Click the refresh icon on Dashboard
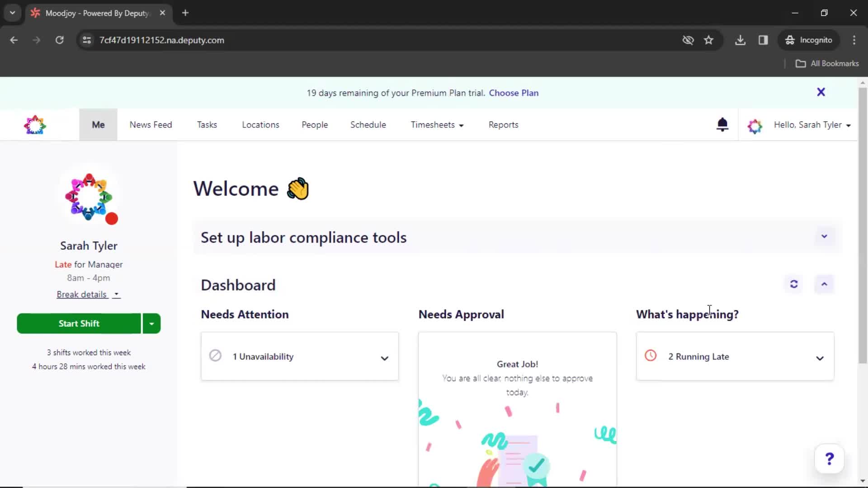 point(793,285)
